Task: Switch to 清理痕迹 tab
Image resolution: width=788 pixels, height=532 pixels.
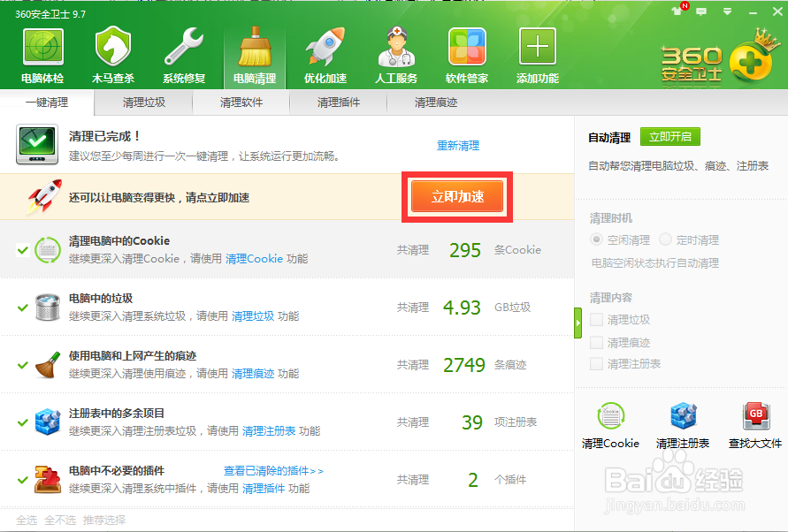Action: pyautogui.click(x=436, y=103)
